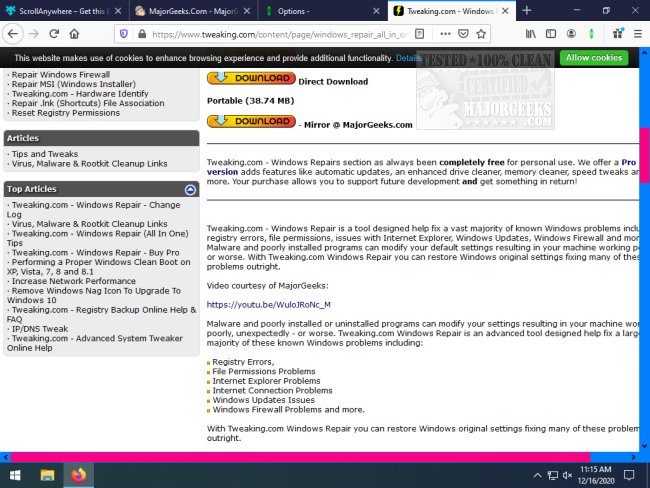Close the MajorGeeks.Com tab
This screenshot has height=488, width=650.
(247, 11)
